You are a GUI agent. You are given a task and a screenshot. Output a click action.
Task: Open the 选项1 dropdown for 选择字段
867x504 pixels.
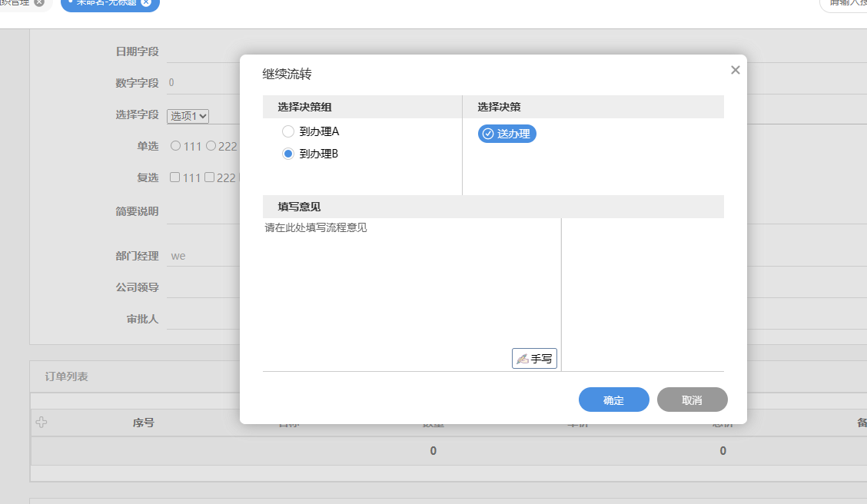(x=188, y=116)
